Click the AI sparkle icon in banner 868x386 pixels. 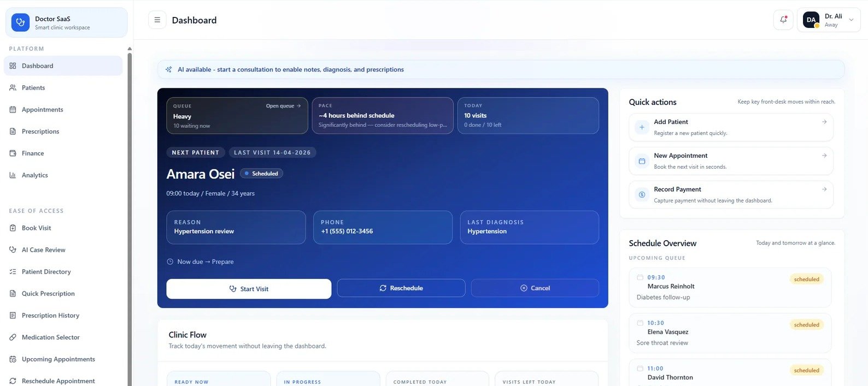(169, 69)
